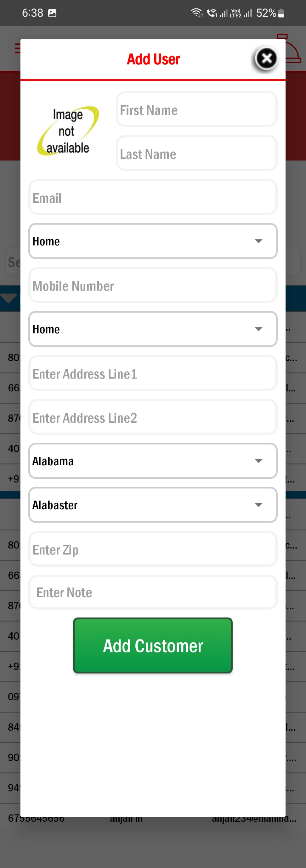Open the Alabama state dropdown
This screenshot has height=868, width=306.
pyautogui.click(x=153, y=461)
